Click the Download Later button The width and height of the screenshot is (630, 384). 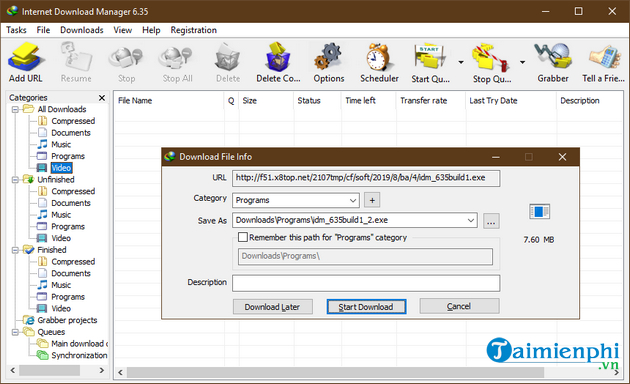(x=272, y=307)
